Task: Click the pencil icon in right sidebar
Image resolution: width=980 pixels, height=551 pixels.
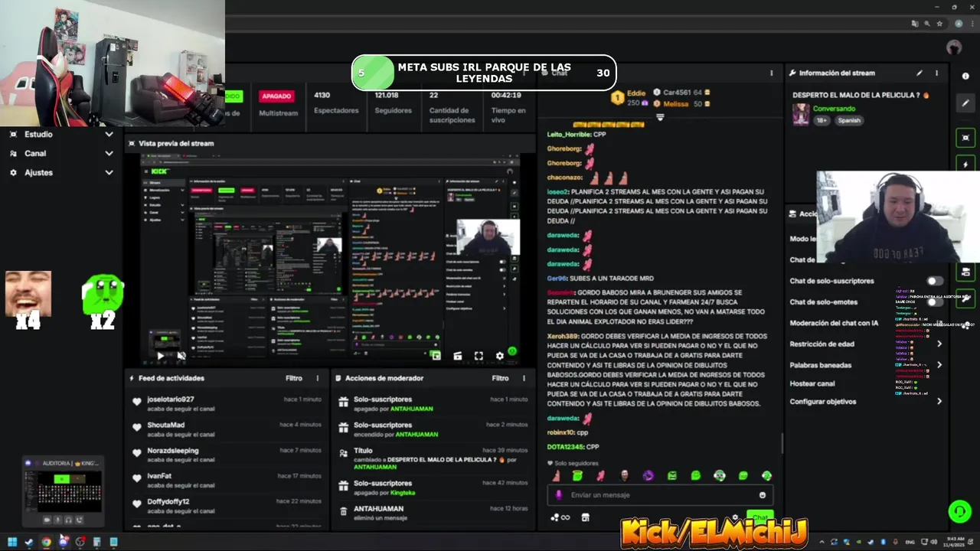Action: tap(965, 103)
